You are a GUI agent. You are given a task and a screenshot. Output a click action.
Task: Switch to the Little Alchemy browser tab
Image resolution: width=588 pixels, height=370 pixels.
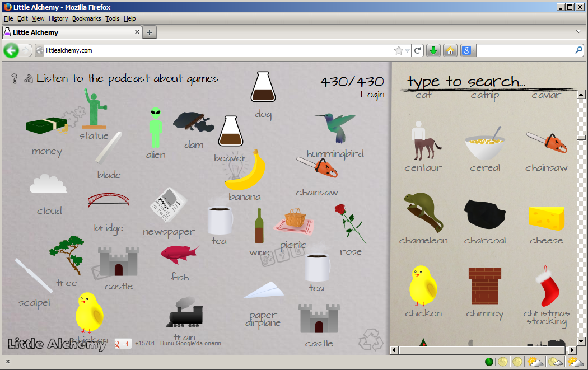[x=67, y=32]
